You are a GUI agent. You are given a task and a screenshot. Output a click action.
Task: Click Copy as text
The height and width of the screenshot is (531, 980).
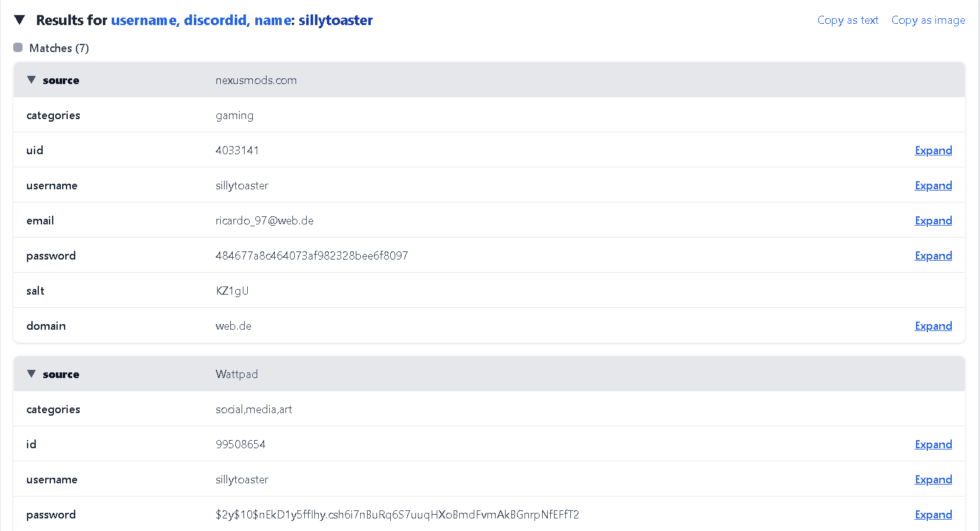point(847,20)
